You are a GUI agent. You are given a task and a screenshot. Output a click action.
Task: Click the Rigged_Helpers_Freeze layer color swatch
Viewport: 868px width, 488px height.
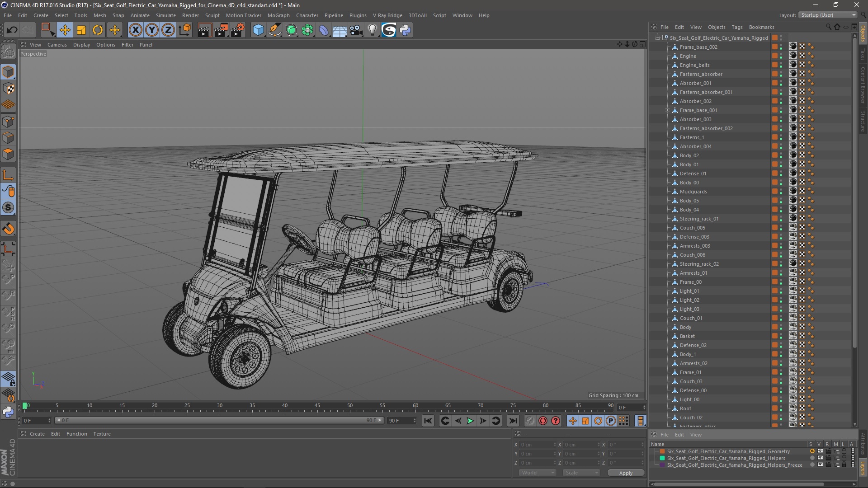coord(662,465)
